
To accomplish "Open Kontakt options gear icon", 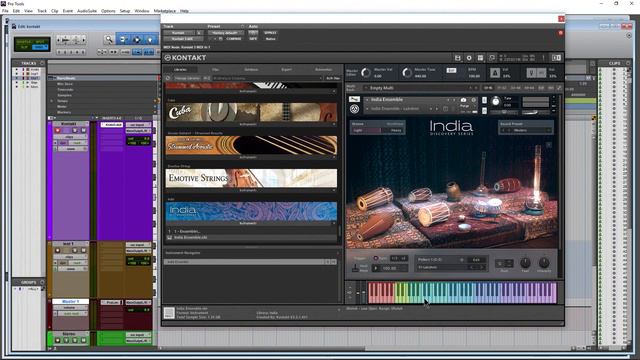I will pyautogui.click(x=469, y=58).
